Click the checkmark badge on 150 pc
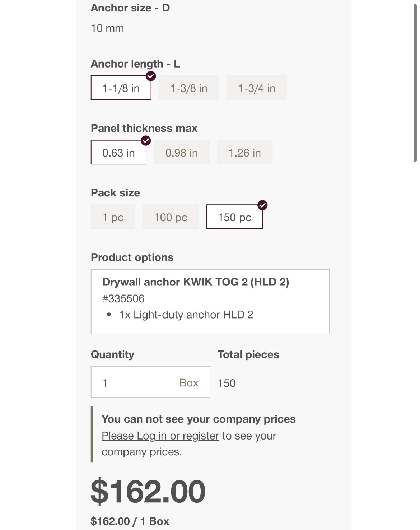This screenshot has height=530, width=420. (x=262, y=205)
